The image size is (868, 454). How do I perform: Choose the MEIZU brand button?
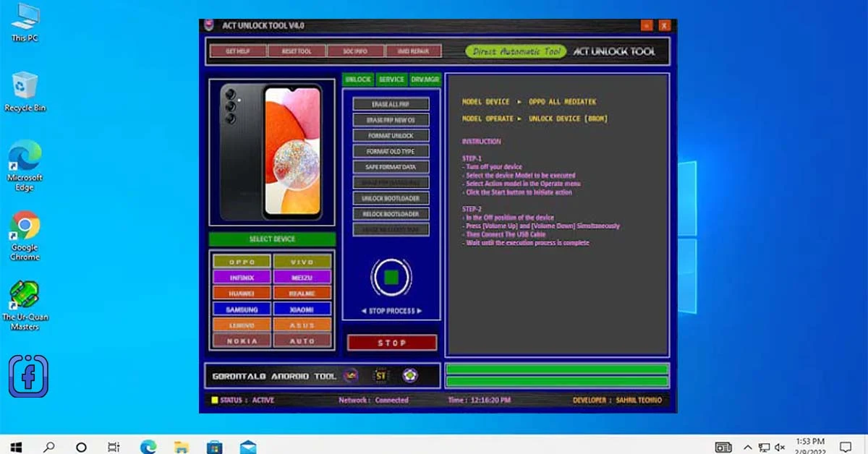(302, 277)
